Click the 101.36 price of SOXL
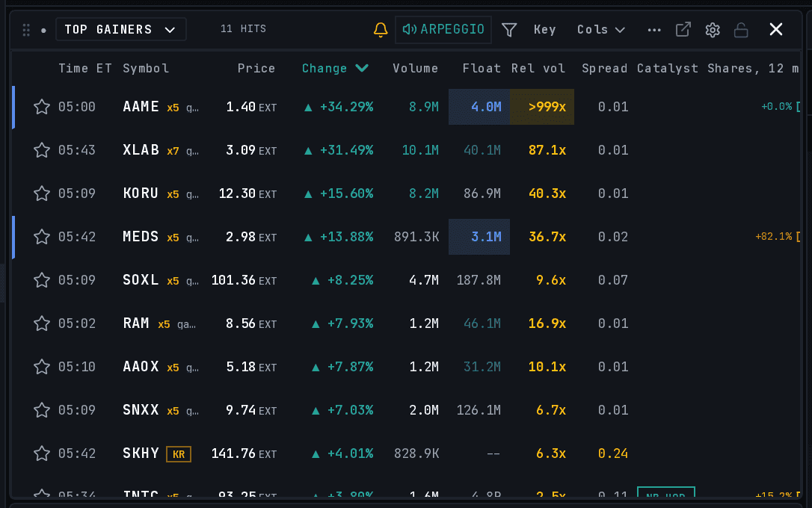The image size is (812, 508). click(233, 280)
